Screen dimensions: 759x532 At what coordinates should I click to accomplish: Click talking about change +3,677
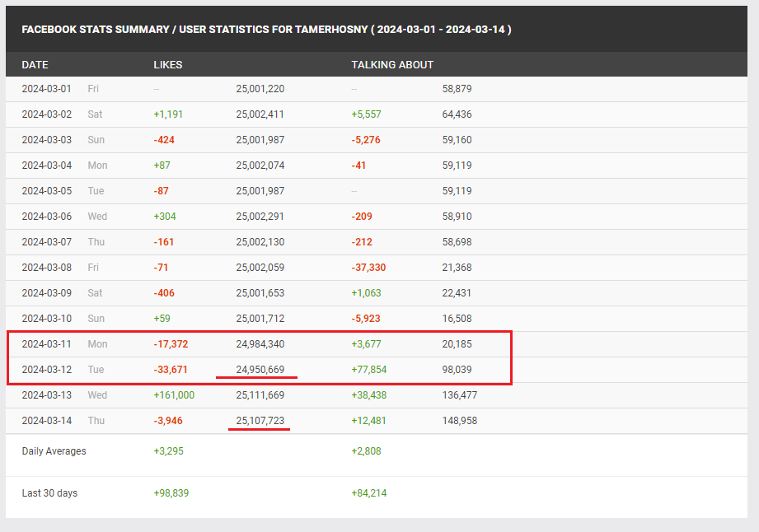point(366,344)
